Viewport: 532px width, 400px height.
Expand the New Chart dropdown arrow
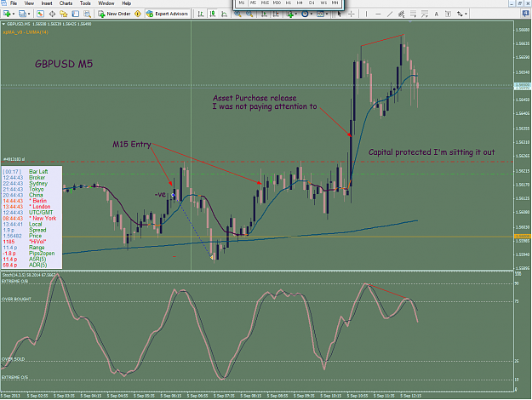(14, 14)
